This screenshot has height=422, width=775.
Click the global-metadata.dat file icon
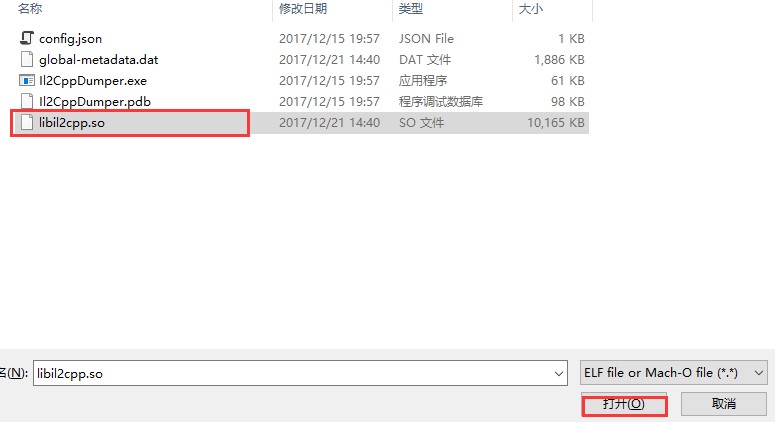pos(27,59)
